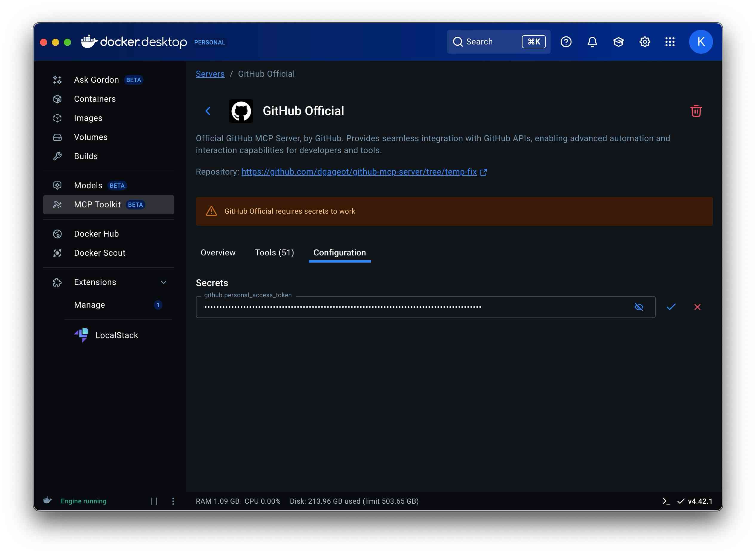The image size is (756, 555).
Task: Confirm the secret with the checkmark icon
Action: pos(671,307)
